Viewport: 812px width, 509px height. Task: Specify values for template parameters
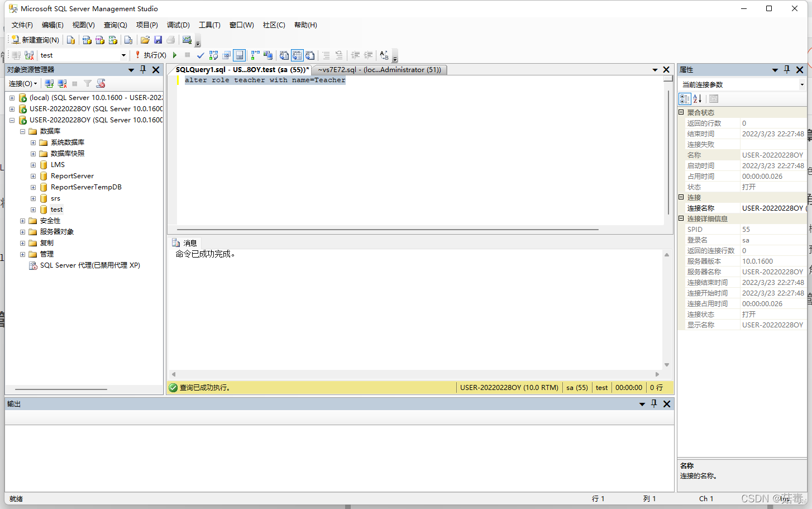[x=384, y=55]
